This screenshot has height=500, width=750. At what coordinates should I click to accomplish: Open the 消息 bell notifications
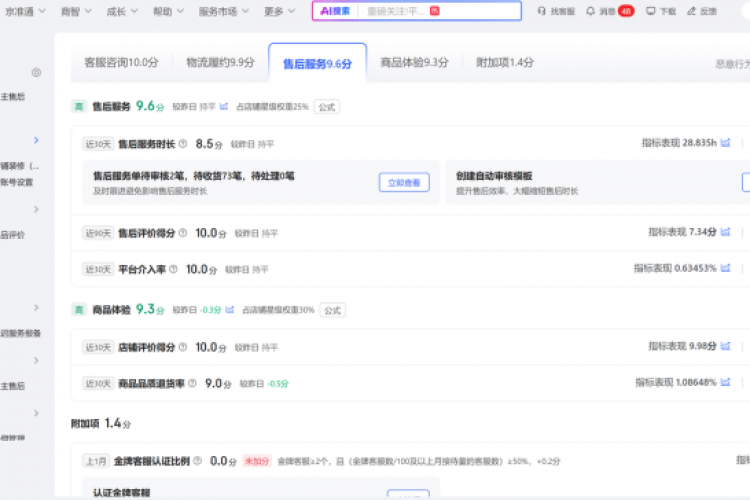pos(591,11)
